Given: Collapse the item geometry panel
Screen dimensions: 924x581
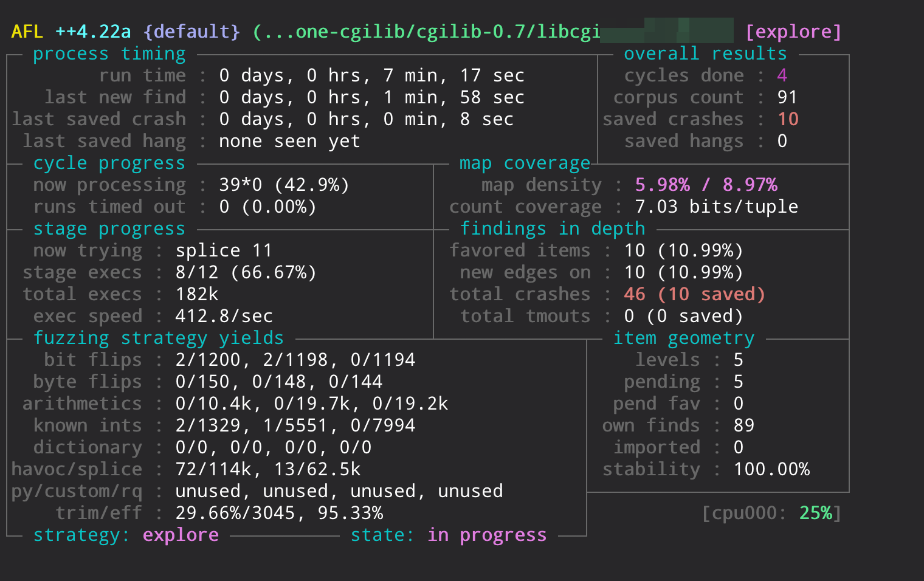Looking at the screenshot, I should coord(683,337).
